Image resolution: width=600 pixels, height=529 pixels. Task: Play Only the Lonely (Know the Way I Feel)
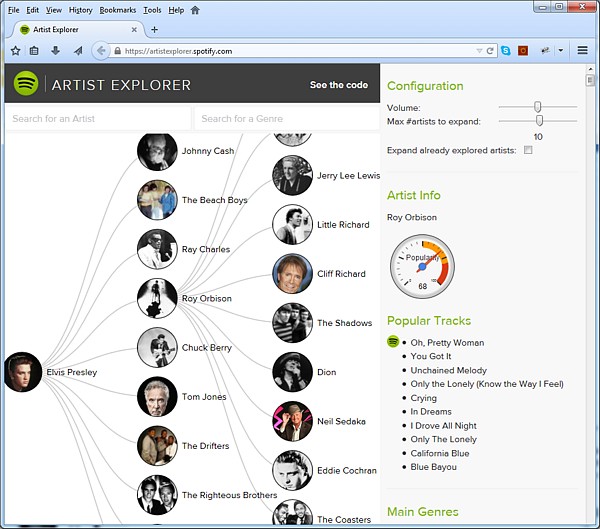pyautogui.click(x=487, y=384)
